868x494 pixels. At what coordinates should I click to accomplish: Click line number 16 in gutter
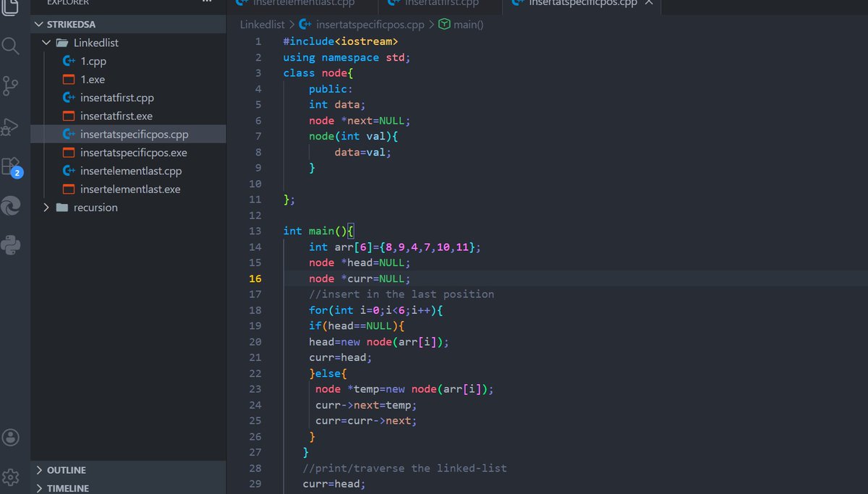[255, 278]
